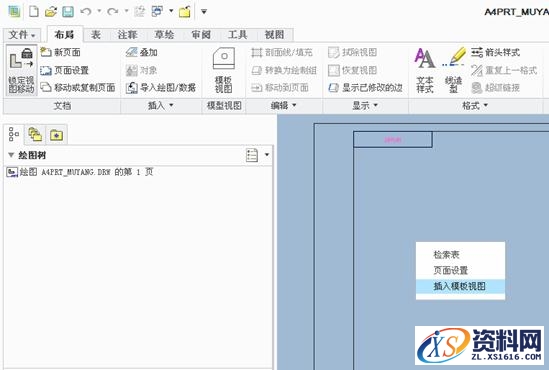Open 文本样式 text style tool
549x370 pixels.
pyautogui.click(x=425, y=70)
